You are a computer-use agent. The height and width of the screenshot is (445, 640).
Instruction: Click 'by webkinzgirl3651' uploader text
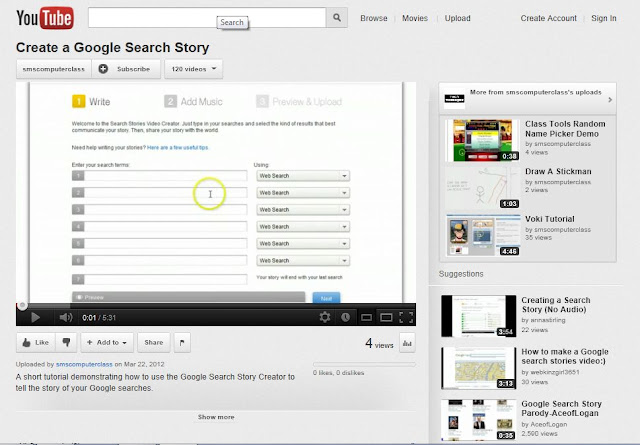(x=550, y=372)
